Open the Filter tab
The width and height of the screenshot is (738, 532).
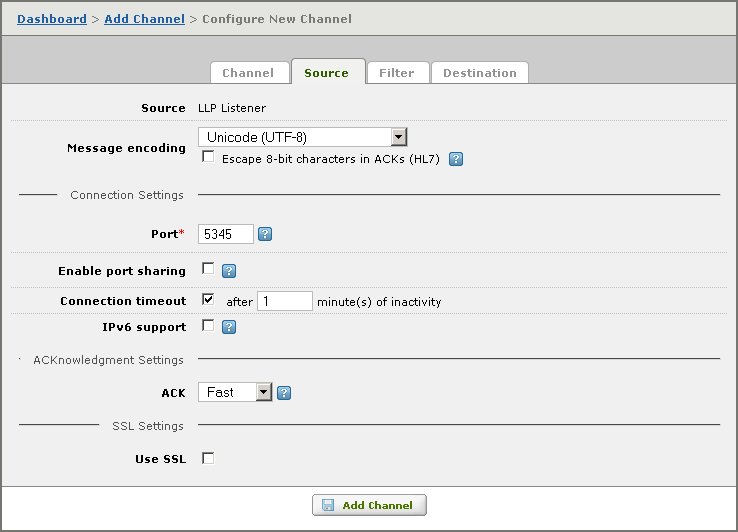[x=397, y=73]
